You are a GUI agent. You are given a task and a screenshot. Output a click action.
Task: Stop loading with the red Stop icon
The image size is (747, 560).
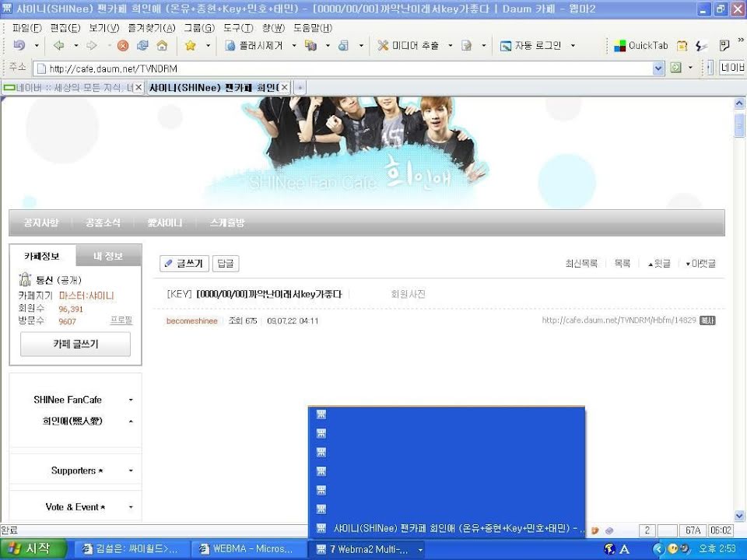123,45
